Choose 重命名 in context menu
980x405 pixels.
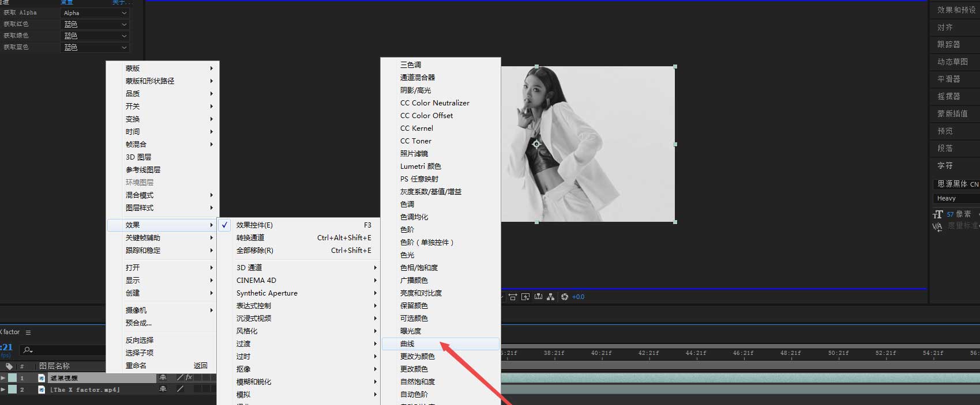(x=163, y=366)
